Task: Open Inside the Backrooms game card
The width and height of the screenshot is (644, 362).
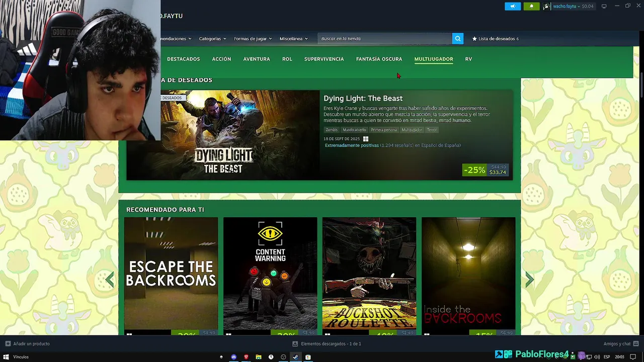Action: 468,276
